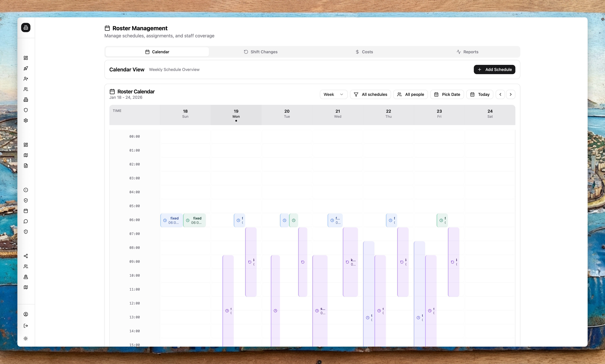Click the user-remove icon in sidebar
The width and height of the screenshot is (605, 364).
26,79
